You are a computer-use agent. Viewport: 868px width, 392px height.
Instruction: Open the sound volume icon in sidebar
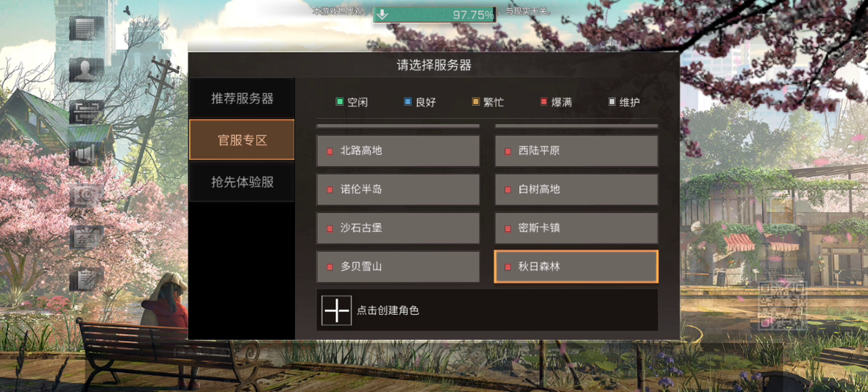tap(86, 154)
